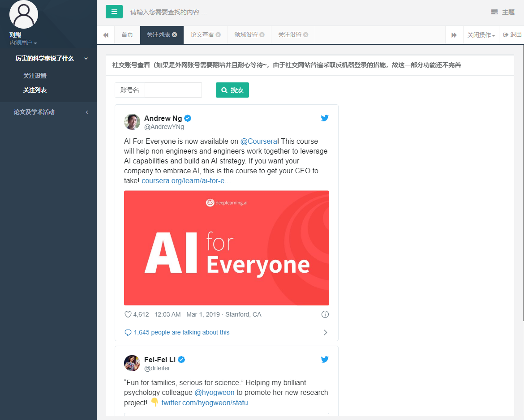Open the @Coursera mention link
This screenshot has height=420, width=524.
coord(259,141)
